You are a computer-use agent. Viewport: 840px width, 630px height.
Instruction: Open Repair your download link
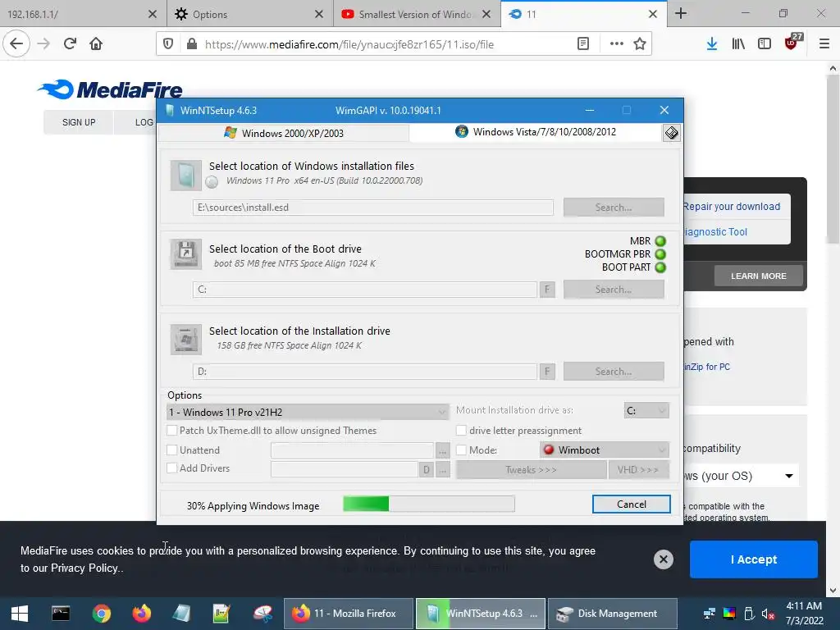[732, 206]
